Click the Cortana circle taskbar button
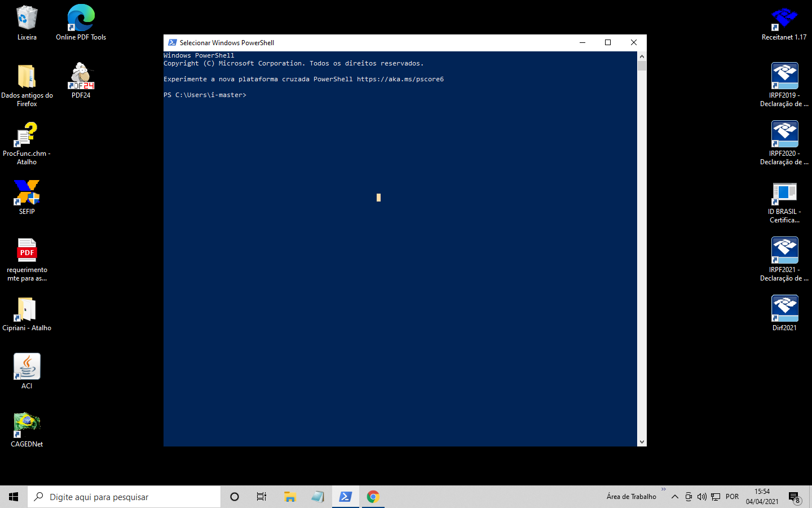 click(x=235, y=497)
